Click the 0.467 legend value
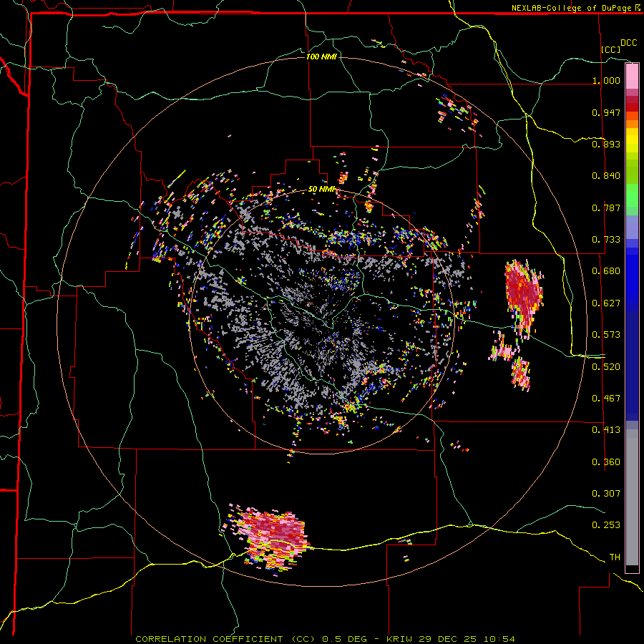 (606, 399)
